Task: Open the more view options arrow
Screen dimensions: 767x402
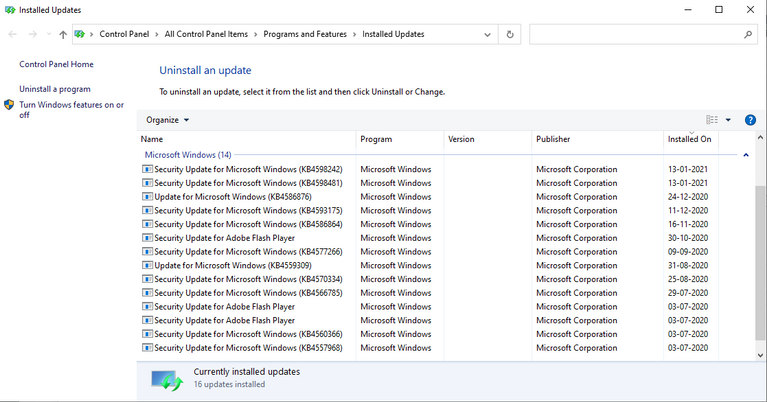Action: [728, 120]
